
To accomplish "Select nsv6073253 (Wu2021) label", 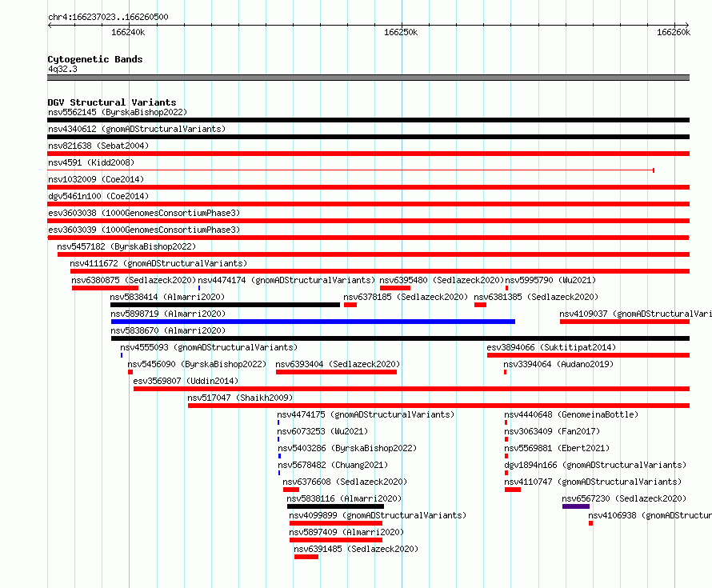I will [323, 431].
